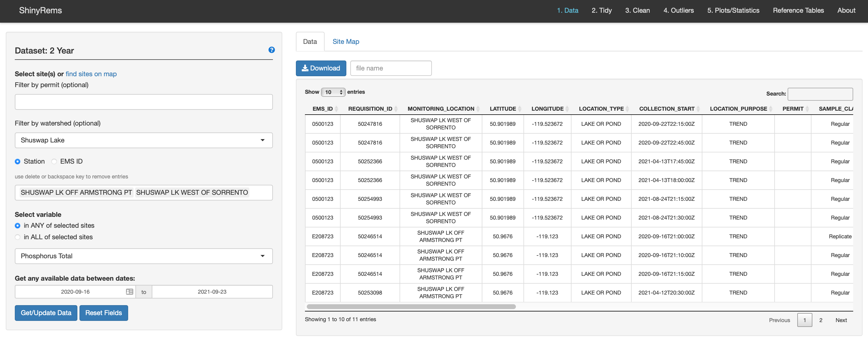
Task: Expand the Shuswap Lake watershed dropdown
Action: [144, 140]
